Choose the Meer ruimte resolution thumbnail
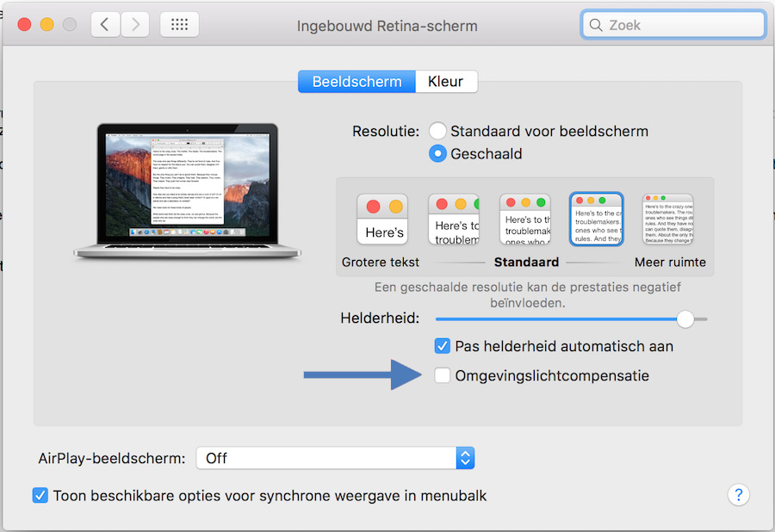 tap(668, 220)
